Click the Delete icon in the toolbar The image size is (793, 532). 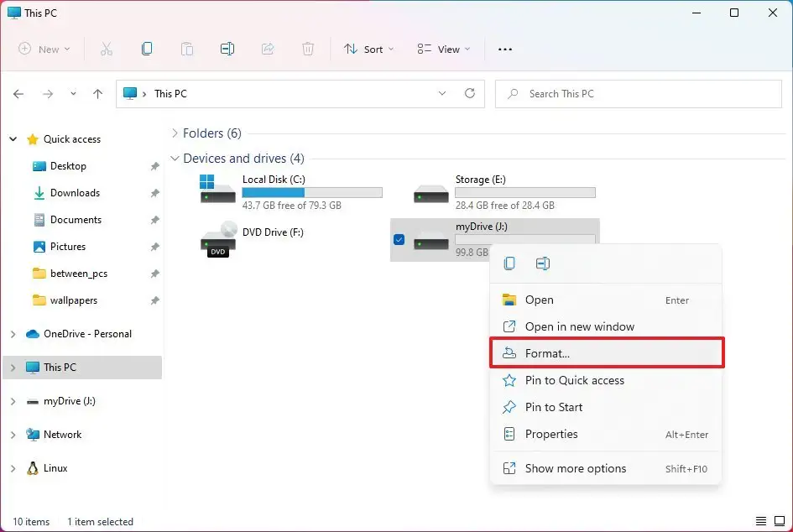point(308,49)
